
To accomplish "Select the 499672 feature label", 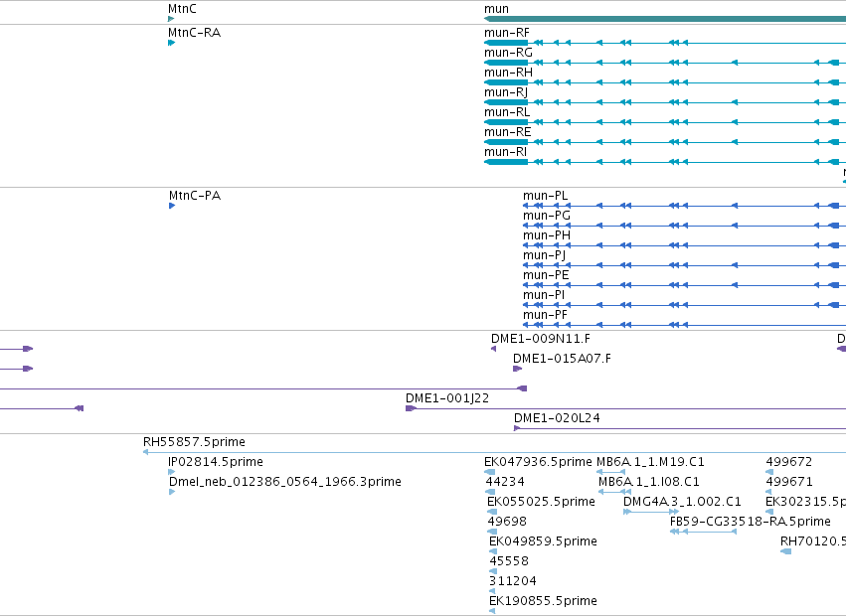I will 789,462.
